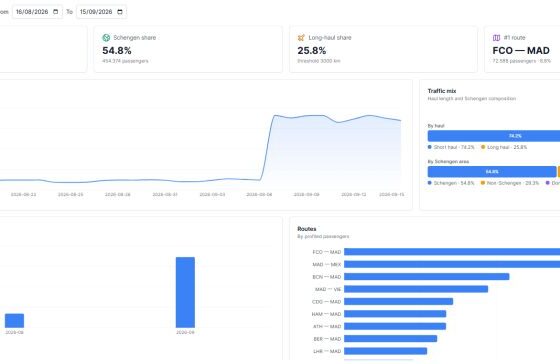The height and width of the screenshot is (364, 560).
Task: Open calendar picker in From date field
Action: [x=56, y=12]
